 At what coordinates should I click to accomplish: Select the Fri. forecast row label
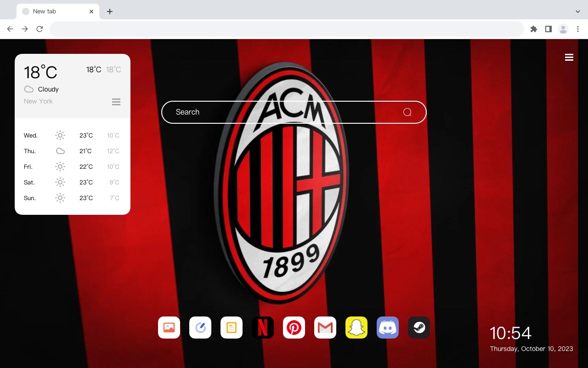(x=28, y=167)
